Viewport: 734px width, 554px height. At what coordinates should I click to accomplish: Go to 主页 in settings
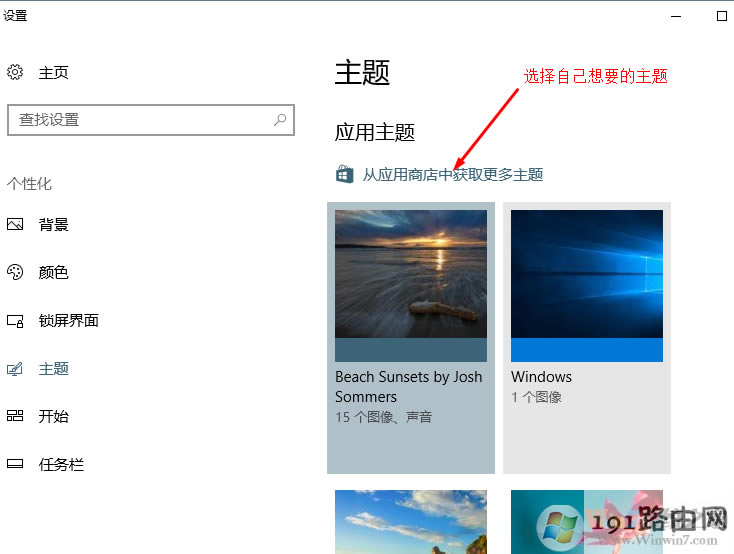click(54, 73)
